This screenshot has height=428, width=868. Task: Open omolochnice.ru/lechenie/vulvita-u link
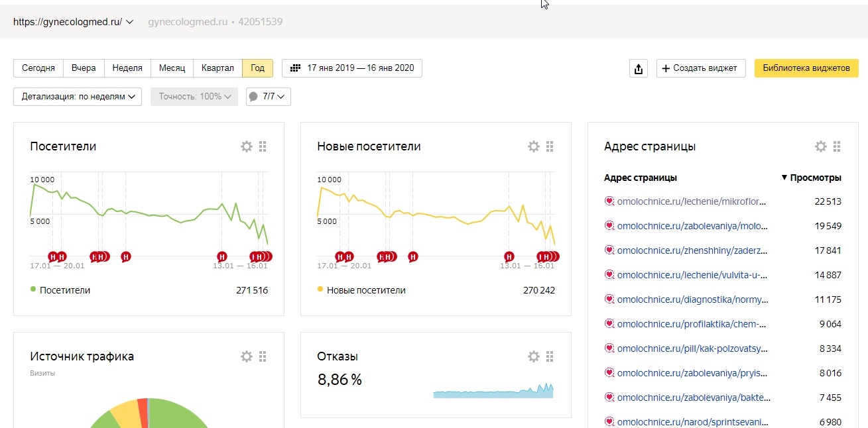click(x=692, y=275)
